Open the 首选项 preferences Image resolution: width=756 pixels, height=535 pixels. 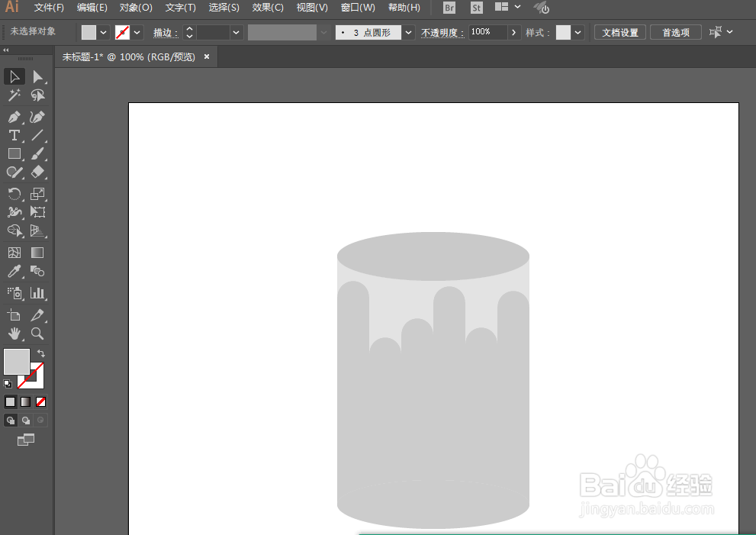pos(677,32)
